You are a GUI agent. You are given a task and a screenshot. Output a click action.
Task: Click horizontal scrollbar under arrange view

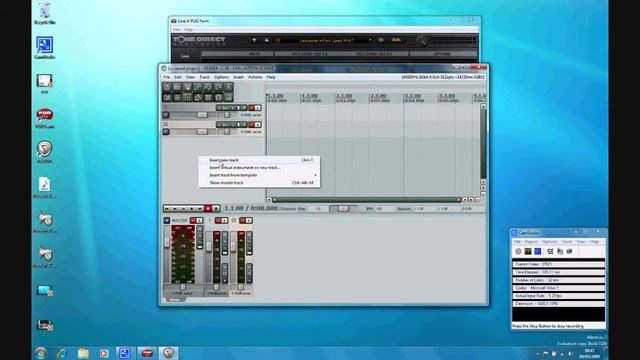(367, 200)
